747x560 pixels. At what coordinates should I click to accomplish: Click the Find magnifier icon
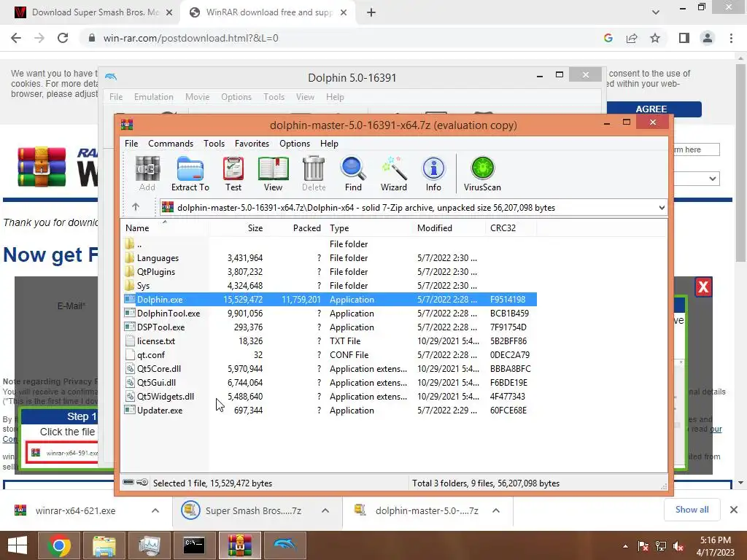click(353, 174)
